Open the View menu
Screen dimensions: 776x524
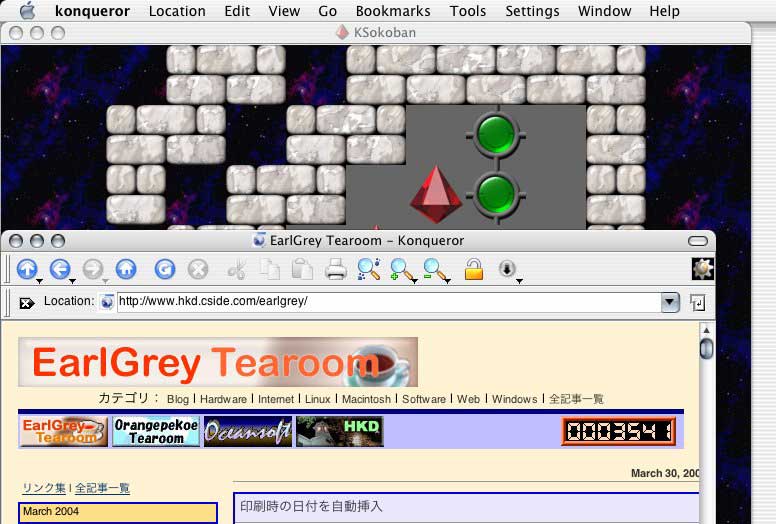click(x=284, y=11)
